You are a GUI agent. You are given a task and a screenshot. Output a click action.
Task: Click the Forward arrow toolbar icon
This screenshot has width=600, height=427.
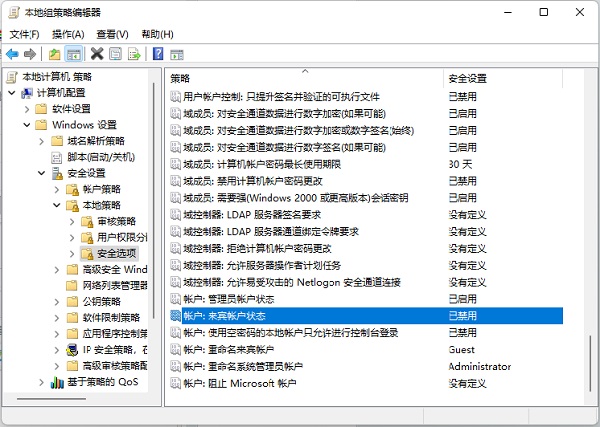(31, 54)
